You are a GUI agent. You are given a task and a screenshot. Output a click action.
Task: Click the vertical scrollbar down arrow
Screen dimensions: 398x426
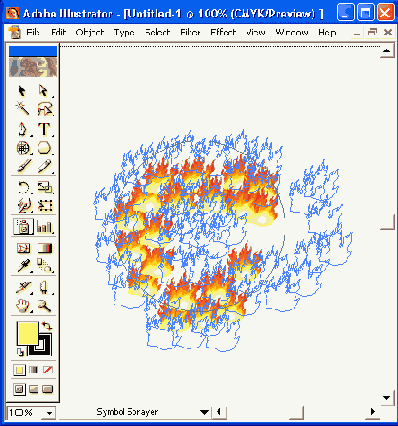387,398
